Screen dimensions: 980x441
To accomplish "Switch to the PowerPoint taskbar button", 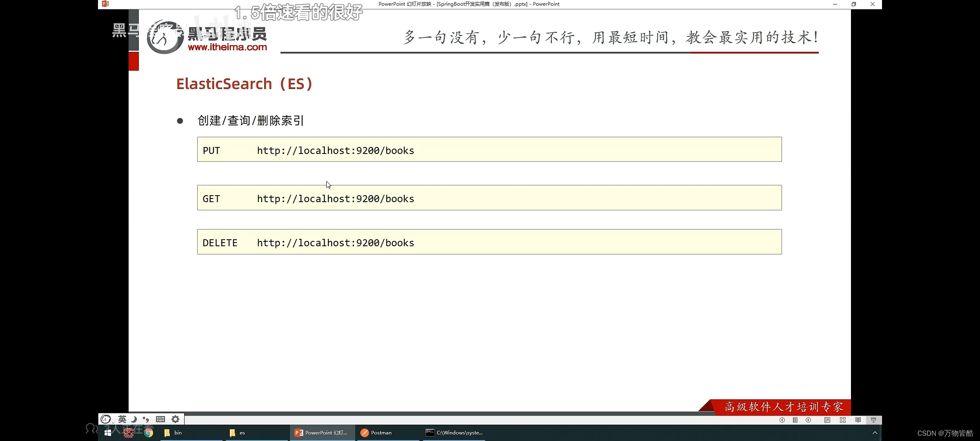I will 322,433.
